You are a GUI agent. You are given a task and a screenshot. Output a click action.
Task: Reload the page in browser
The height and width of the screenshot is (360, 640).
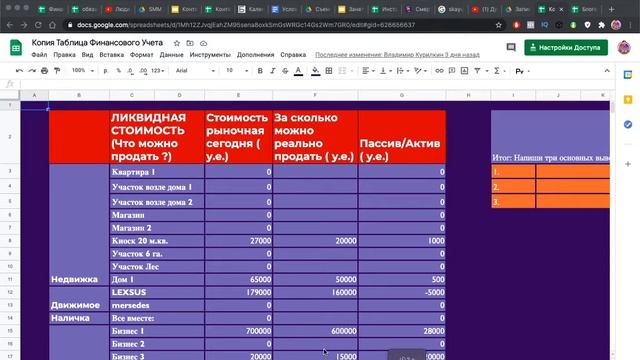tap(38, 25)
